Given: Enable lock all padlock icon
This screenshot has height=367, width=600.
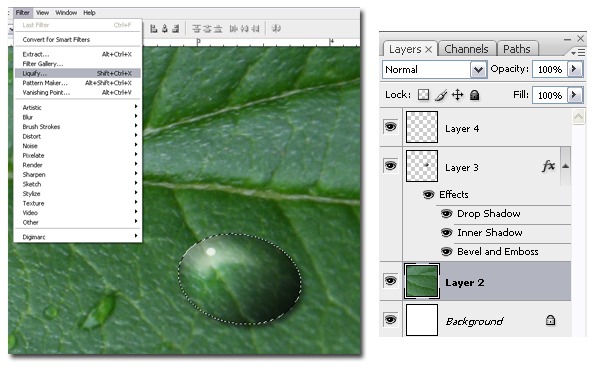Looking at the screenshot, I should pos(474,95).
